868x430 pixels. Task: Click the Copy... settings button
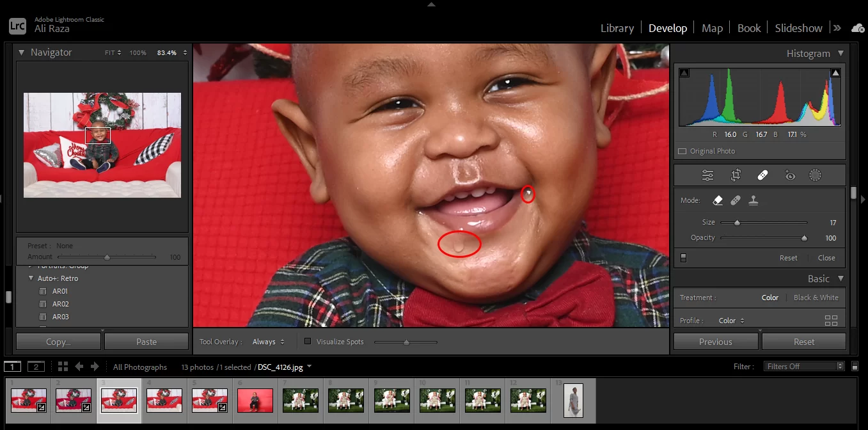pyautogui.click(x=58, y=342)
